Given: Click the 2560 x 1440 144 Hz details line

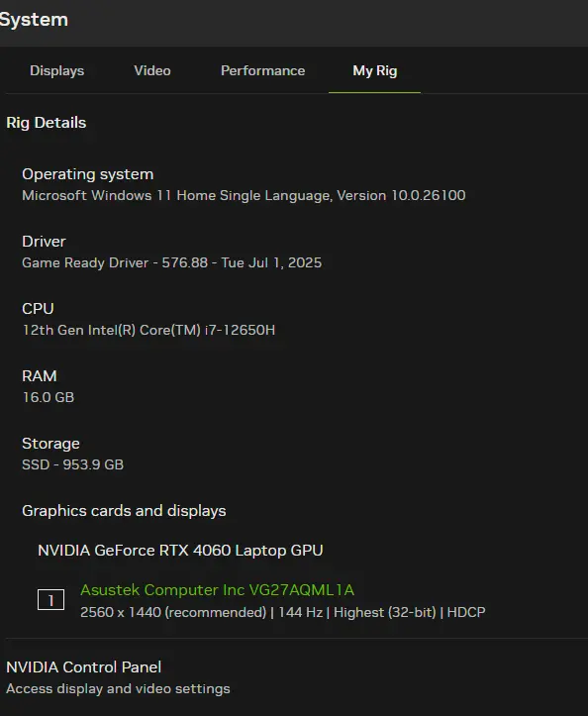Looking at the screenshot, I should point(282,612).
